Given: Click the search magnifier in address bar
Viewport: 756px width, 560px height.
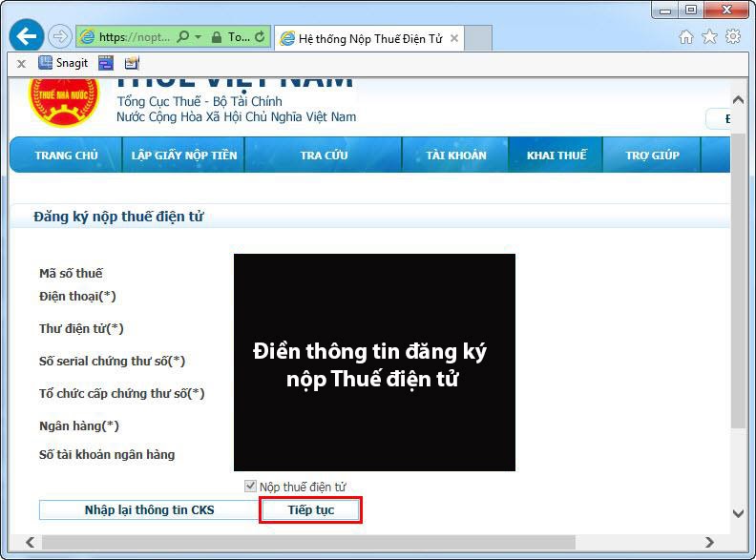Looking at the screenshot, I should point(182,36).
